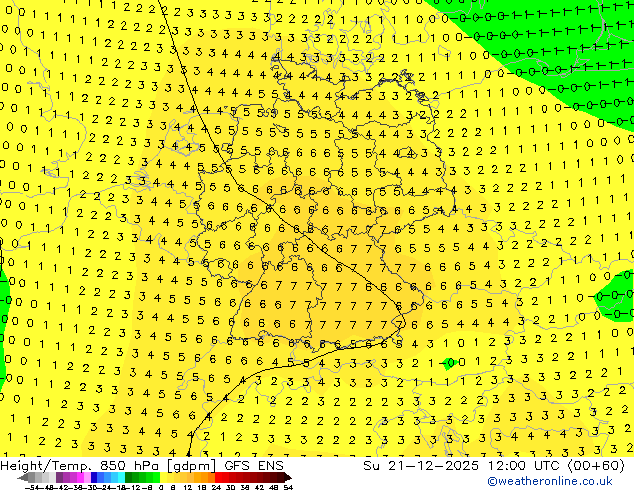Click the weatheronline.co.uk copyright link
634x490 pixels.
(x=550, y=481)
